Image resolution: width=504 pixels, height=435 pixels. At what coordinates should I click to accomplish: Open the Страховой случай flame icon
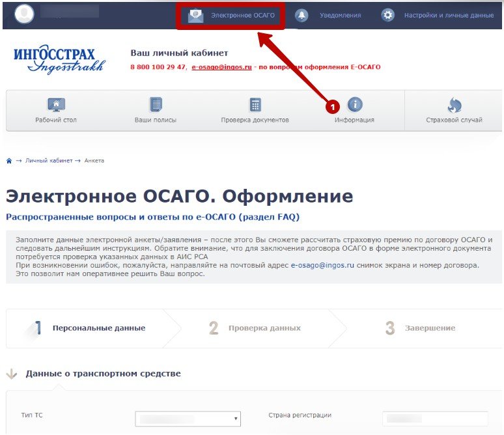click(x=454, y=105)
